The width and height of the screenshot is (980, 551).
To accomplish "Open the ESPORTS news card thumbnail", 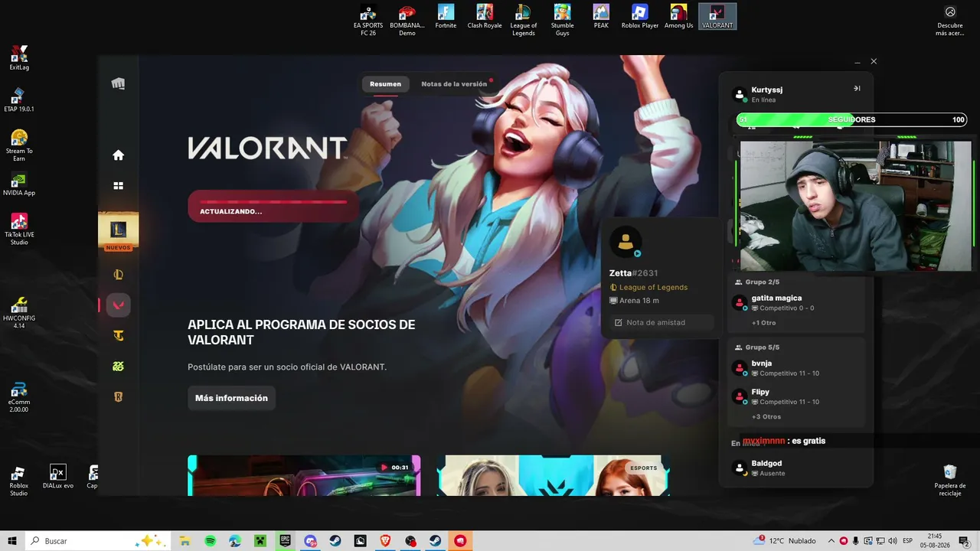I will pyautogui.click(x=554, y=475).
